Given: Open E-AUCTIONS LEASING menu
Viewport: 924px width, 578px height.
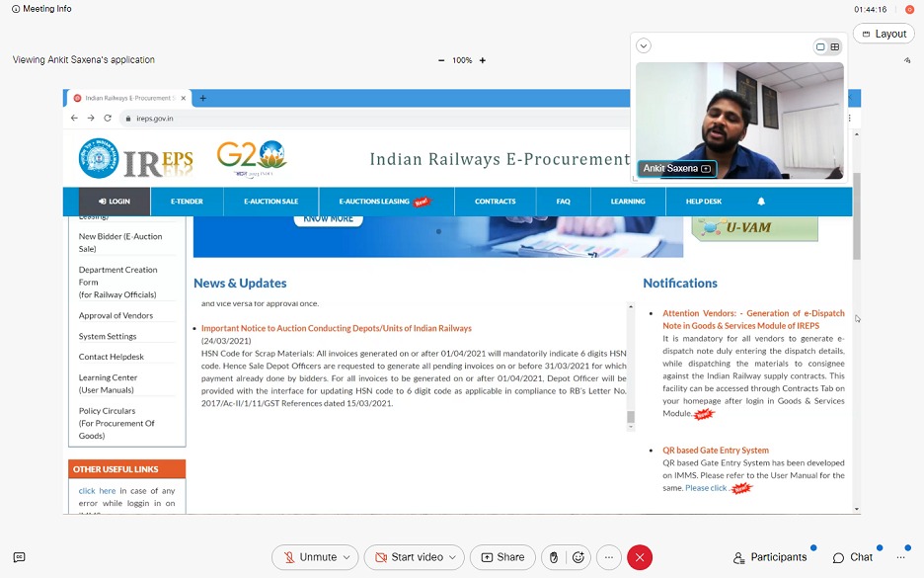Looking at the screenshot, I should [x=386, y=202].
